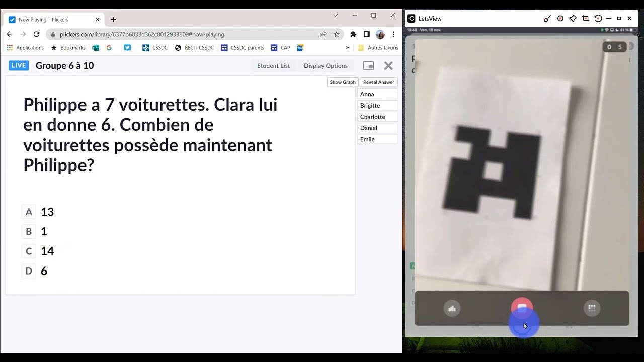Close the Now Playing – Plickers tab

click(98, 20)
